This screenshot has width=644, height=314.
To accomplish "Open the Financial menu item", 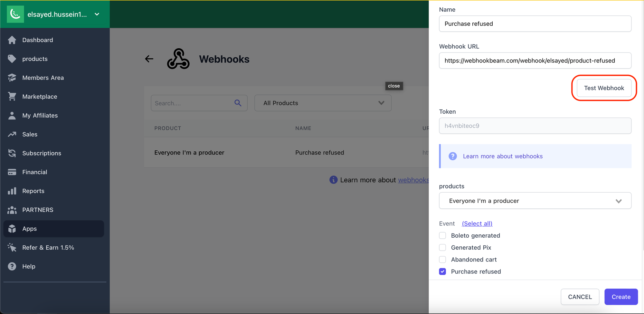I will click(35, 172).
